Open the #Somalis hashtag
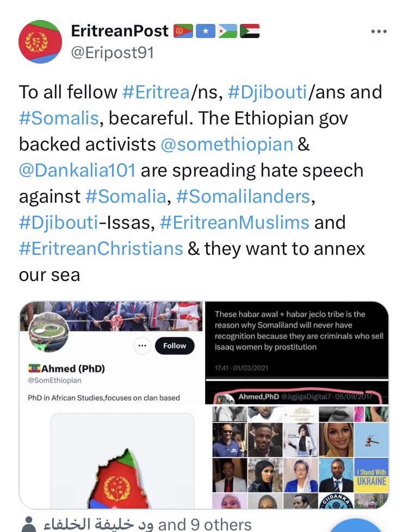 point(59,118)
